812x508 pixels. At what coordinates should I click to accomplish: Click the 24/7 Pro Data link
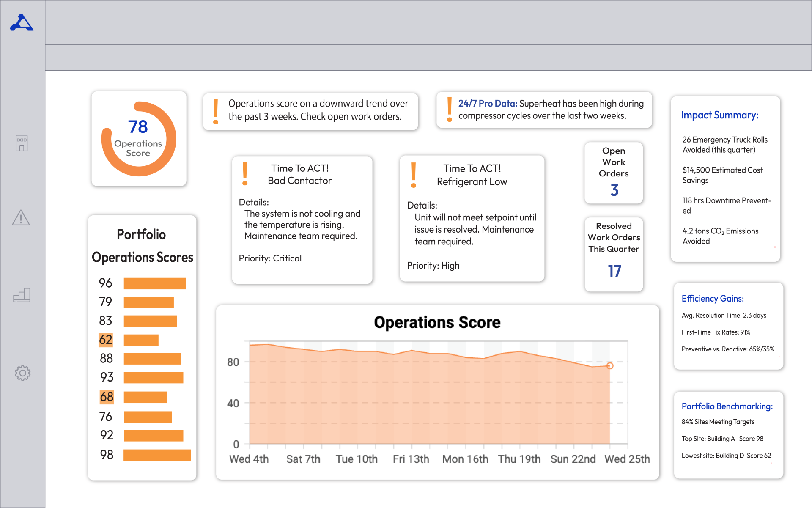488,104
